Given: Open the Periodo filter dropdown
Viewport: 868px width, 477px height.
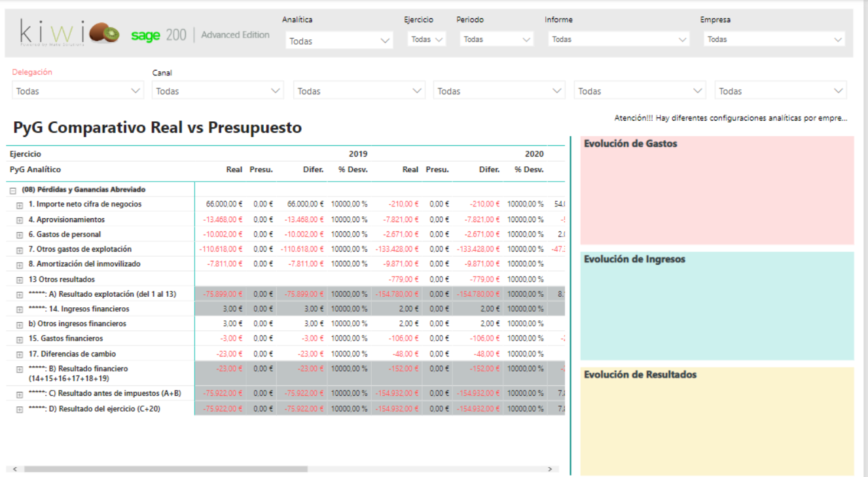Looking at the screenshot, I should (x=497, y=39).
